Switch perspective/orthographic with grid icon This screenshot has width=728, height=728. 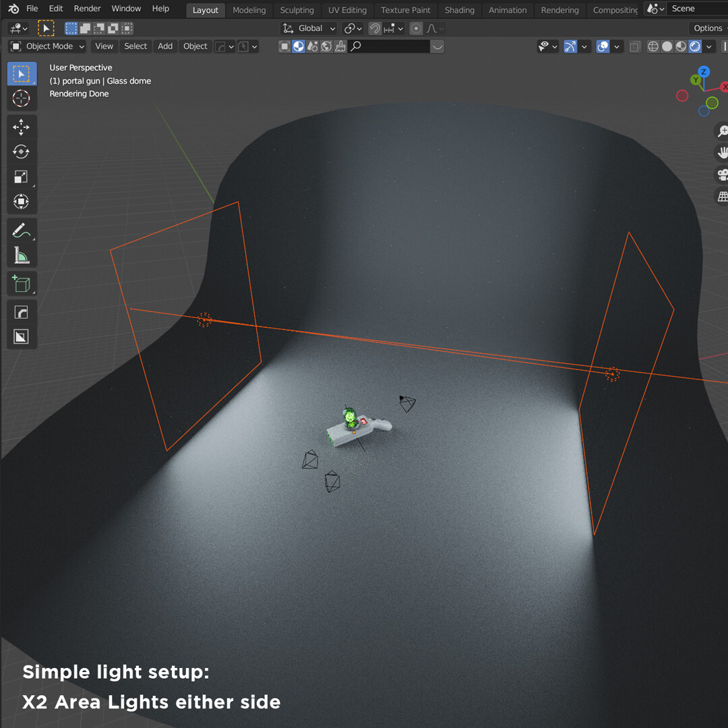pyautogui.click(x=721, y=197)
